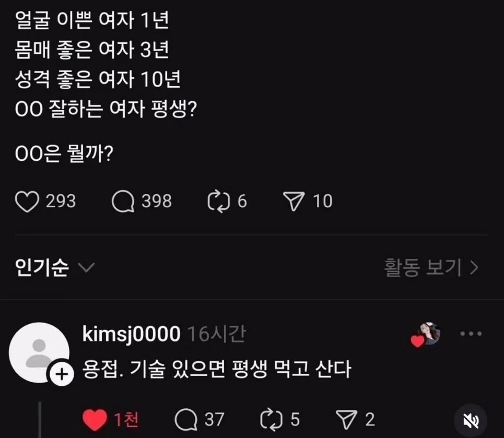Follow kimsj0000 with the plus badge
The height and width of the screenshot is (438, 504).
pos(61,374)
